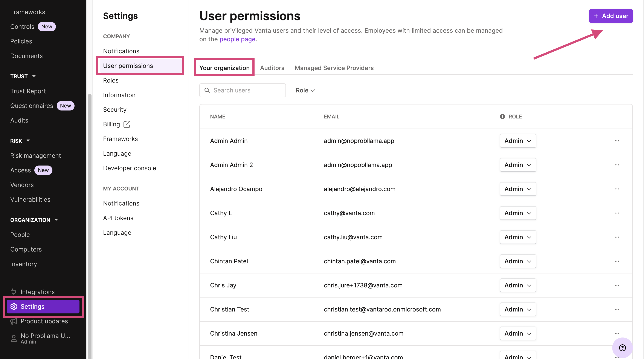Change role dropdown for Christina Jensen

point(518,333)
